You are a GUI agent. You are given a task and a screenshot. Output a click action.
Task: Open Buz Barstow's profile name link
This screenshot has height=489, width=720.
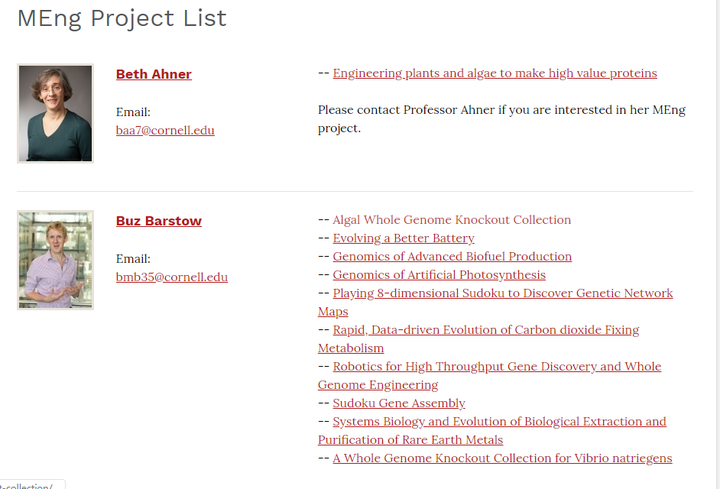(158, 220)
